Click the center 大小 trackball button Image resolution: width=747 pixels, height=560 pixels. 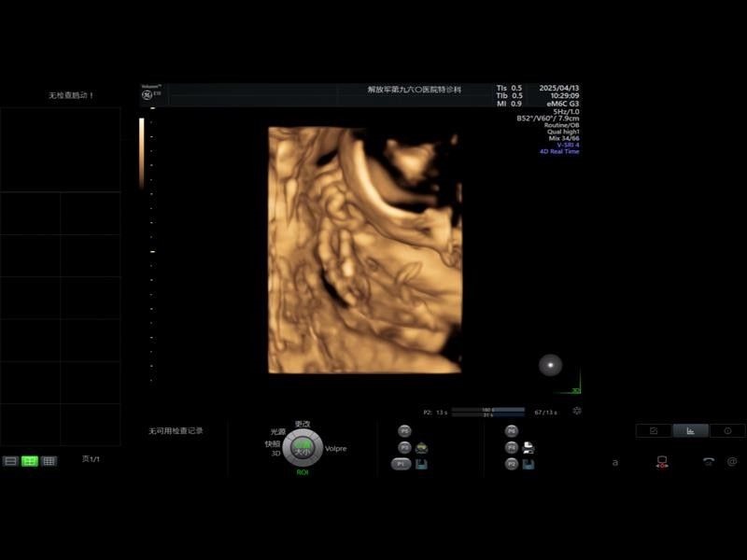[x=303, y=449]
